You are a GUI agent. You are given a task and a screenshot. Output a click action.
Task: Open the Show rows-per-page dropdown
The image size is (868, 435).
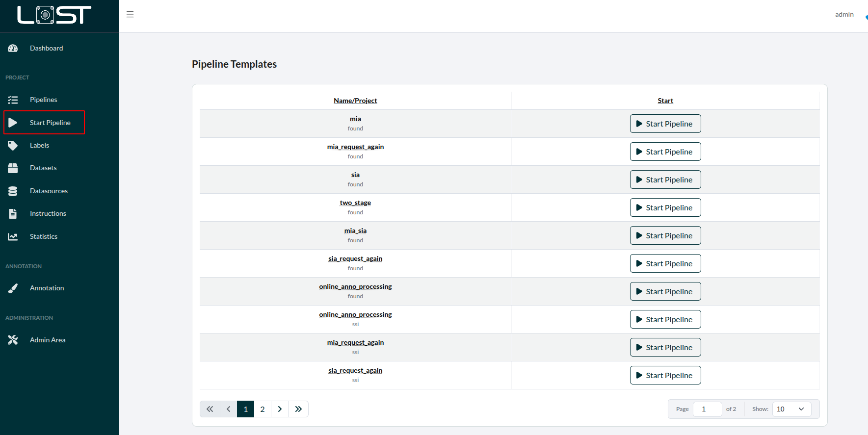pyautogui.click(x=791, y=409)
